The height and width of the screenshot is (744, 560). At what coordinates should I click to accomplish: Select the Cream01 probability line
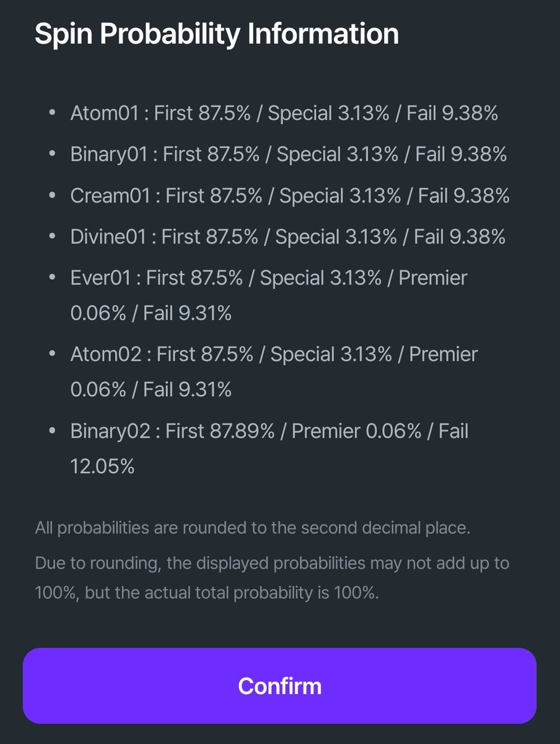click(289, 195)
